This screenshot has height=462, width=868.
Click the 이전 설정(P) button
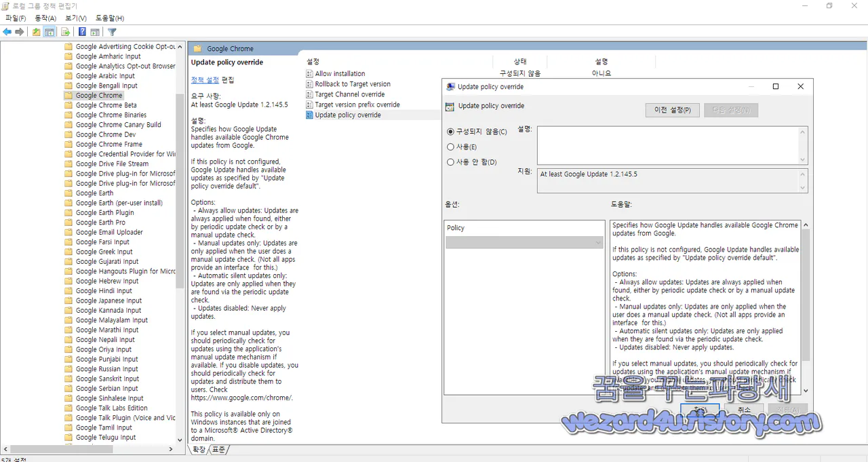pos(672,110)
